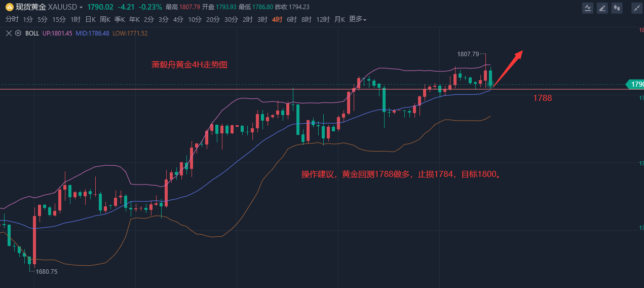Click the BOLL indicator label
Viewport: 644px width, 288px height.
tap(32, 33)
